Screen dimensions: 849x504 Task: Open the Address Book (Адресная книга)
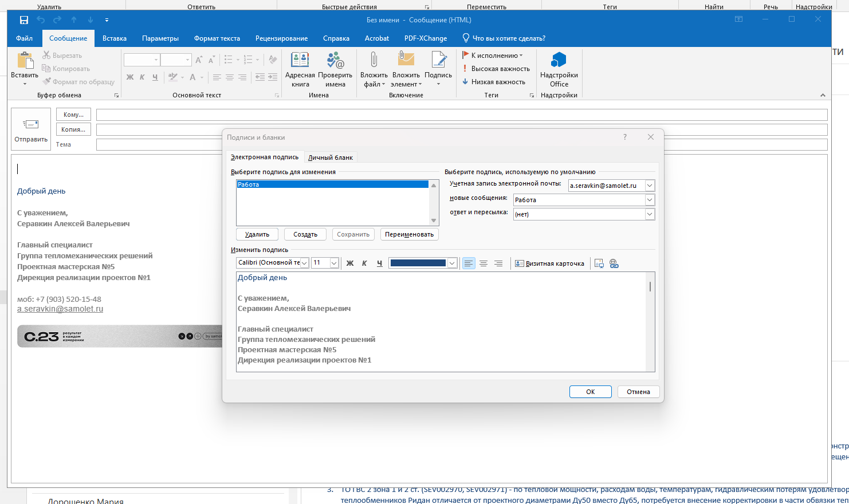point(300,69)
